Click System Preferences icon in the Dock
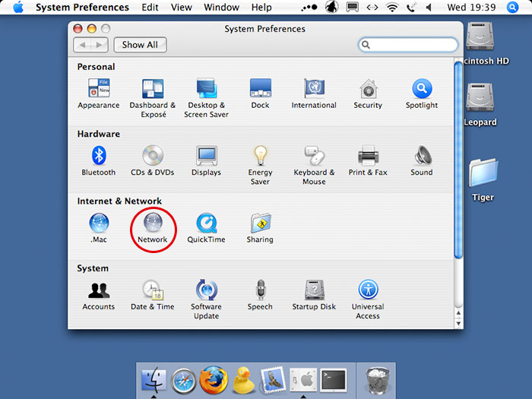This screenshot has width=532, height=399. pos(303,380)
